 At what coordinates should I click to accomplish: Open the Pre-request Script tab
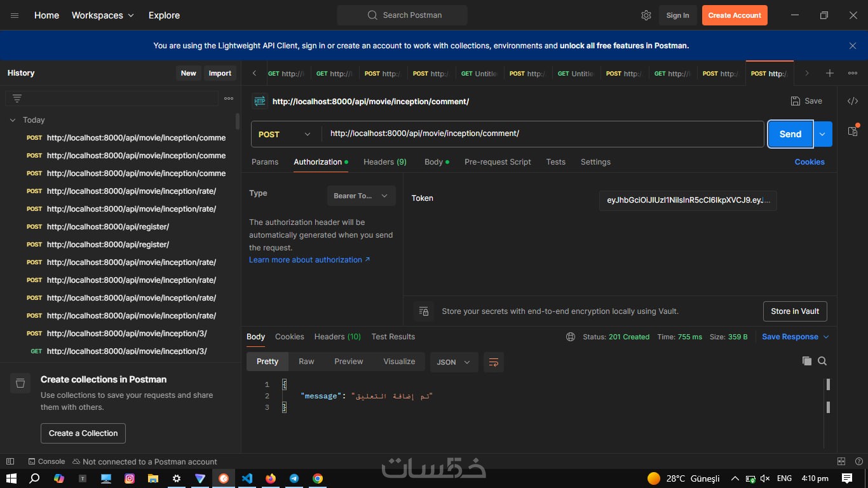(498, 162)
